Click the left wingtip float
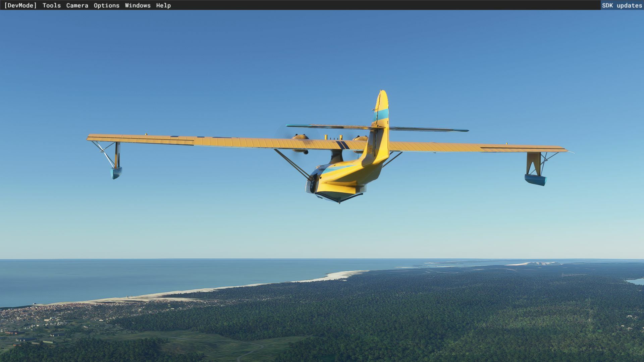Screen dimensions: 644x362 click(116, 173)
